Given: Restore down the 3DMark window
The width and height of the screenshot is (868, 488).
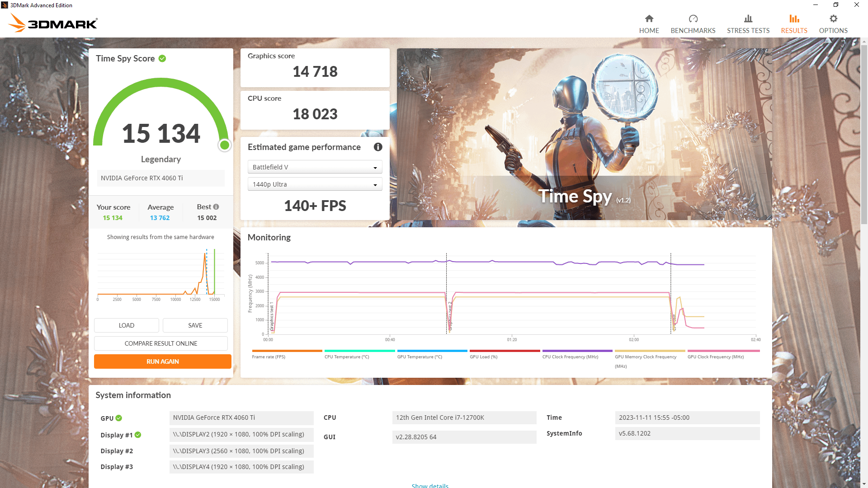Looking at the screenshot, I should point(836,5).
